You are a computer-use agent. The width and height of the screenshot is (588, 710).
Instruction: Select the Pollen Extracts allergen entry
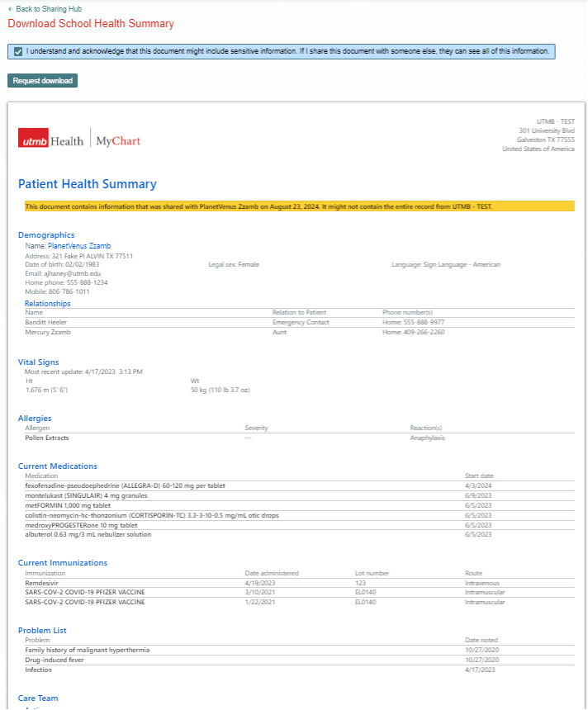pyautogui.click(x=47, y=438)
